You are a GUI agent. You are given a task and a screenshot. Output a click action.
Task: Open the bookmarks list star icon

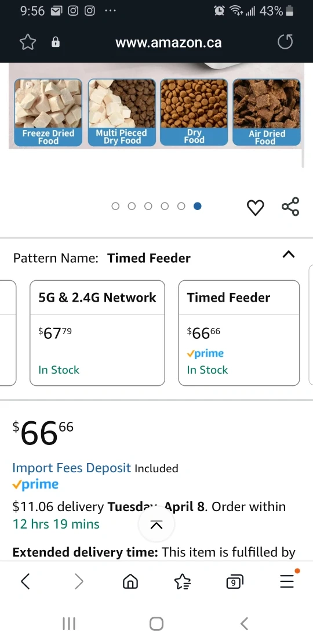(183, 581)
